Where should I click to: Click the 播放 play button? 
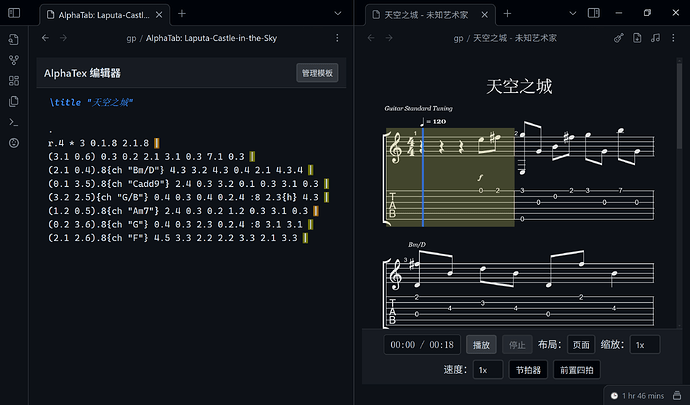481,345
